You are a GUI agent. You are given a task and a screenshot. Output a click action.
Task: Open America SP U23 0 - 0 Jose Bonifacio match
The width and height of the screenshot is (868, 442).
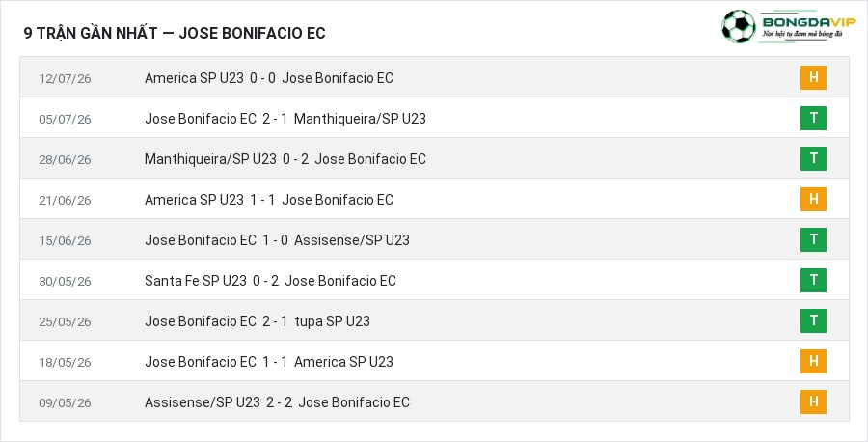click(x=269, y=78)
